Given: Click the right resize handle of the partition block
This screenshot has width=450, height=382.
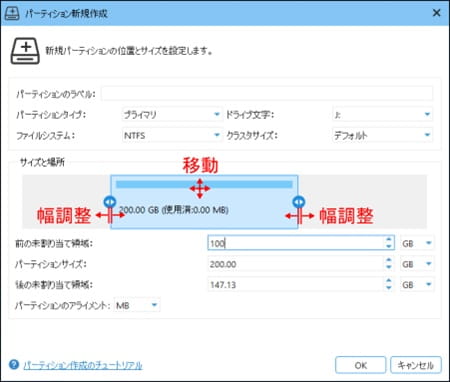Looking at the screenshot, I should point(298,202).
